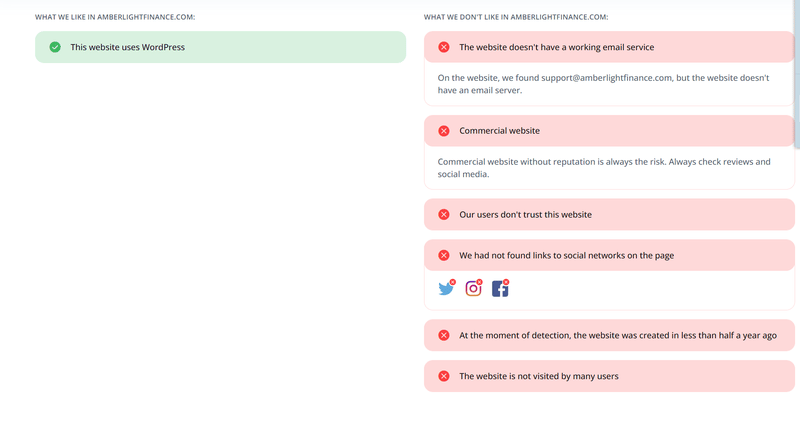Click the green checkmark beside WordPress

click(x=55, y=47)
